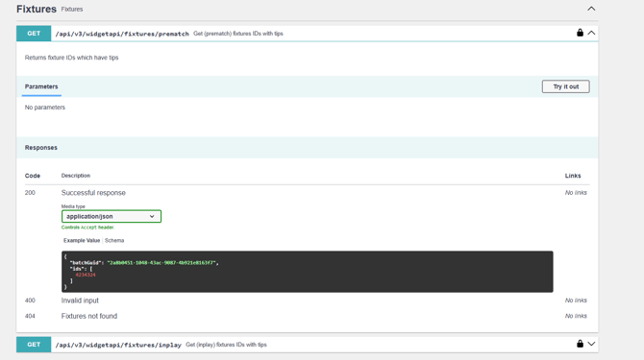Switch to the Schema tab

click(x=114, y=241)
